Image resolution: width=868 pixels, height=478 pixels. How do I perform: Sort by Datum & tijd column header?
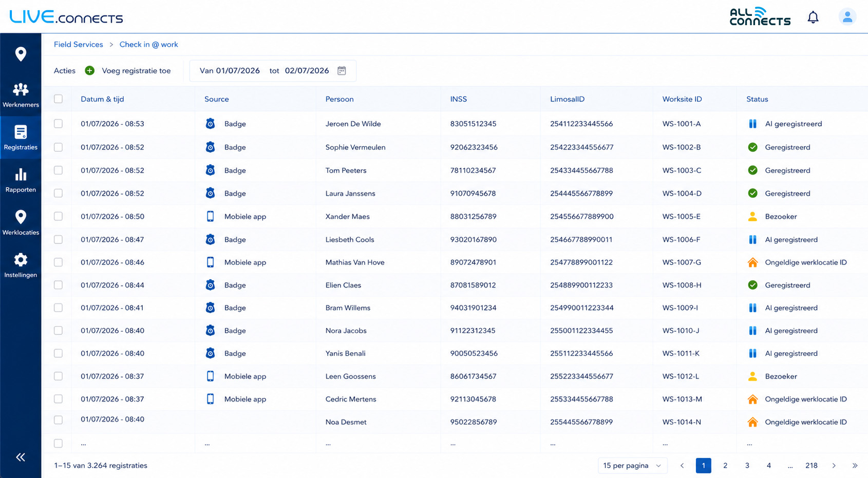[x=102, y=99]
